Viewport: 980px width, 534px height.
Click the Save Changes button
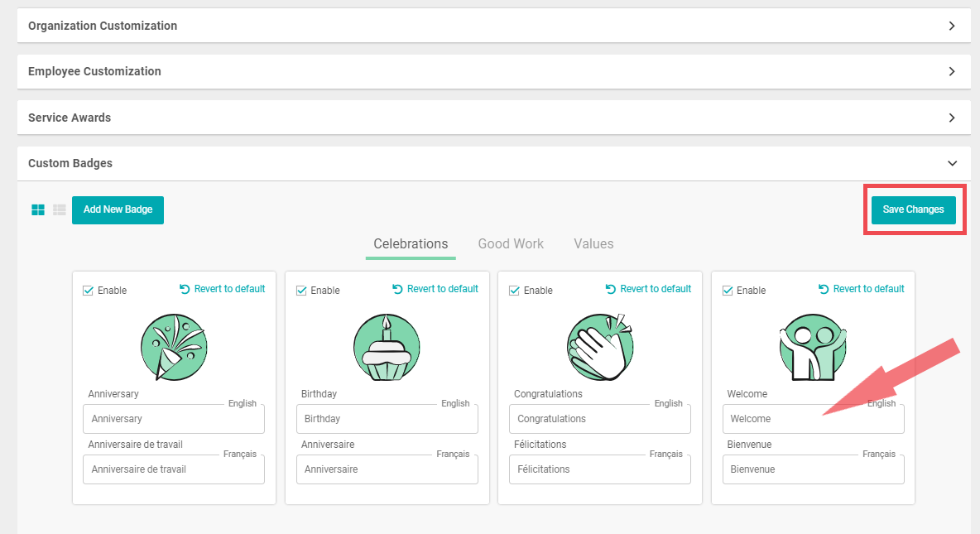click(x=913, y=210)
